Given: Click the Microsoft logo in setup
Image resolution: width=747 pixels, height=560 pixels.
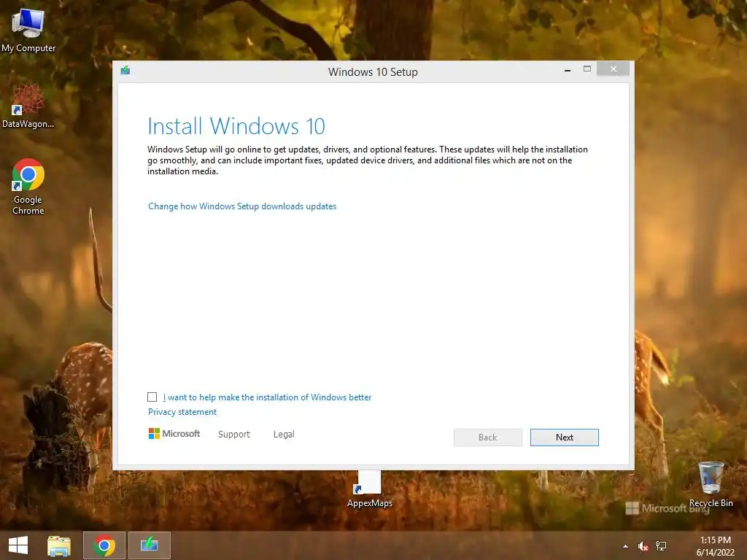Looking at the screenshot, I should point(174,433).
